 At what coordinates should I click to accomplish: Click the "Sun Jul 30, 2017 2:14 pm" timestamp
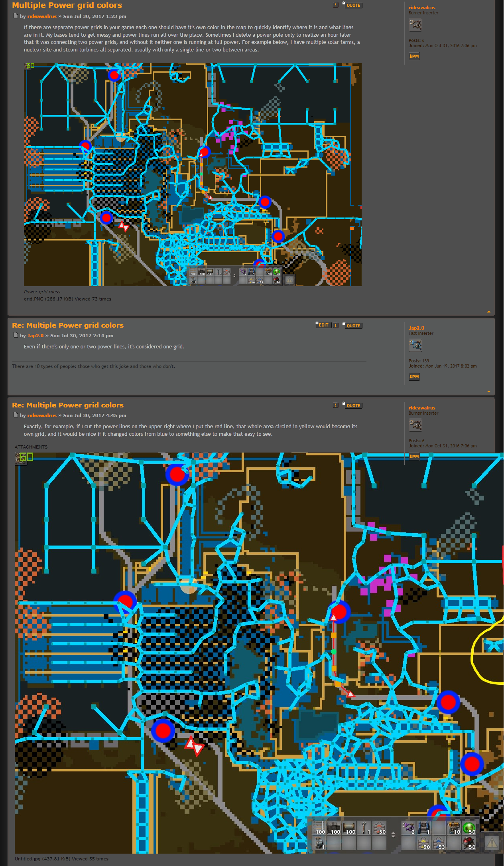(82, 336)
